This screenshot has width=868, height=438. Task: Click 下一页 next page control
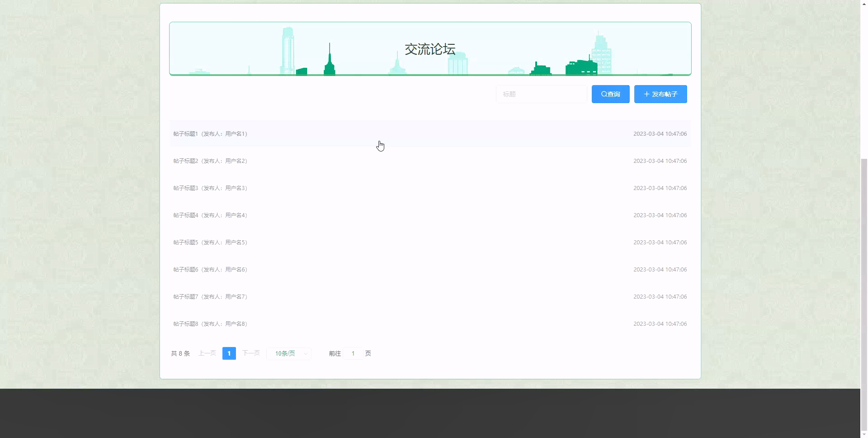251,353
